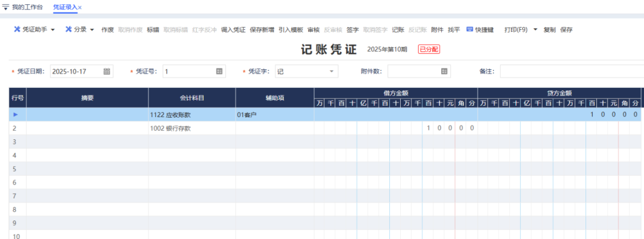This screenshot has width=644, height=239.
Task: Click 保存新增 in the toolbar
Action: (262, 29)
